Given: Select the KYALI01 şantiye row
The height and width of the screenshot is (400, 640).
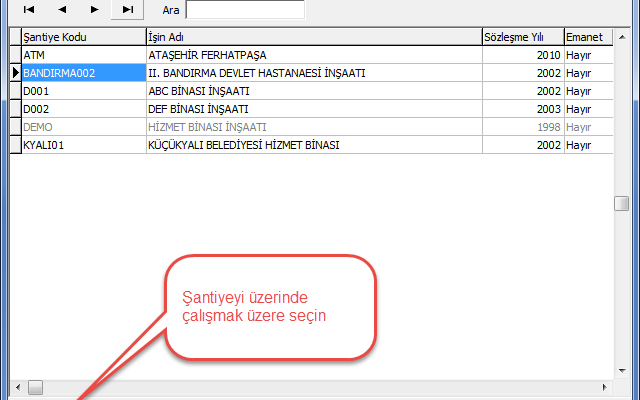Looking at the screenshot, I should coord(82,145).
